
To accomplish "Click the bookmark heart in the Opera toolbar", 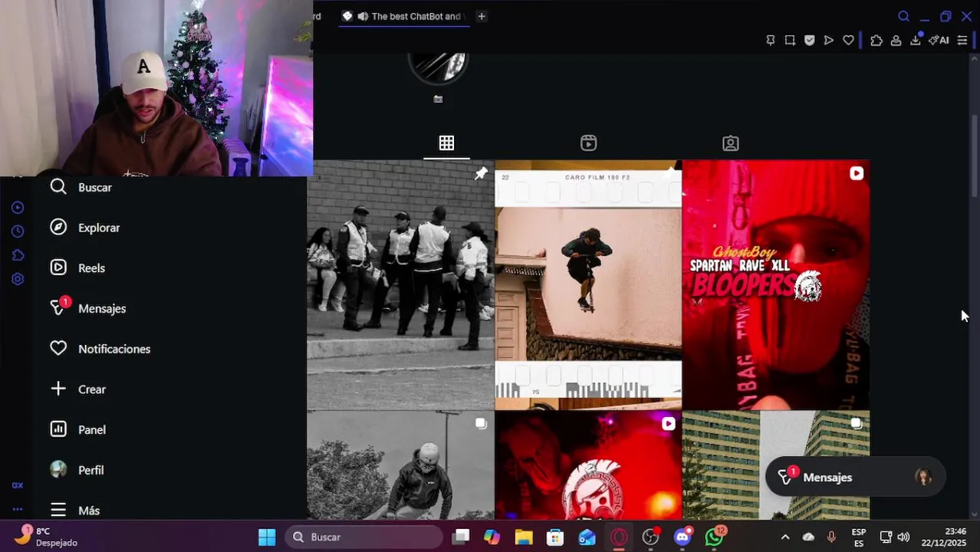I will [x=848, y=41].
